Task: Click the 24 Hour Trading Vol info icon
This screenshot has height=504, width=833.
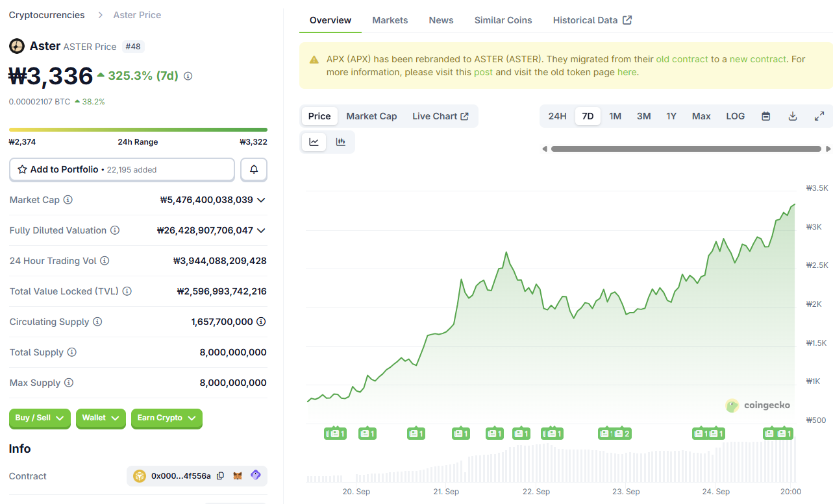Action: (x=105, y=261)
